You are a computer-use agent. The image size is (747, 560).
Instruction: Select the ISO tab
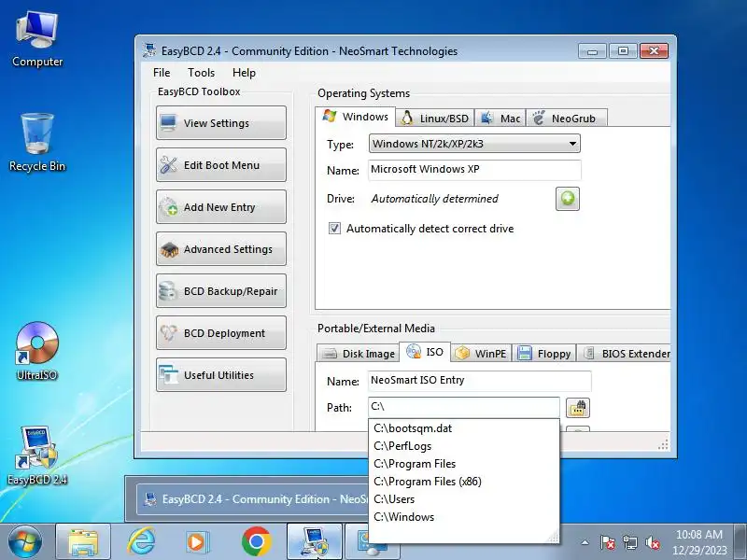[x=425, y=352]
